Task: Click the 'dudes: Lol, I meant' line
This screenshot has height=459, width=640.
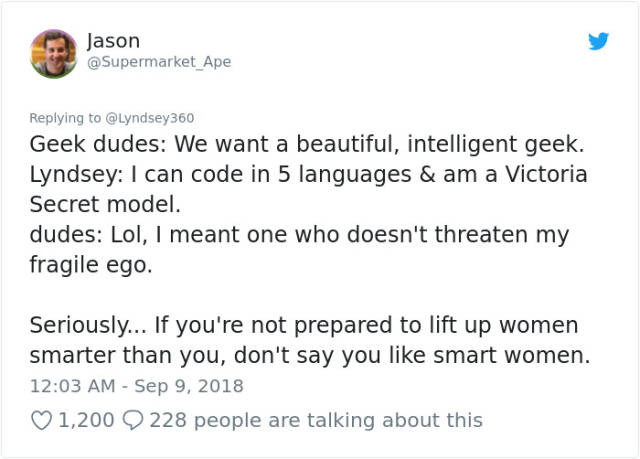Action: [x=298, y=235]
